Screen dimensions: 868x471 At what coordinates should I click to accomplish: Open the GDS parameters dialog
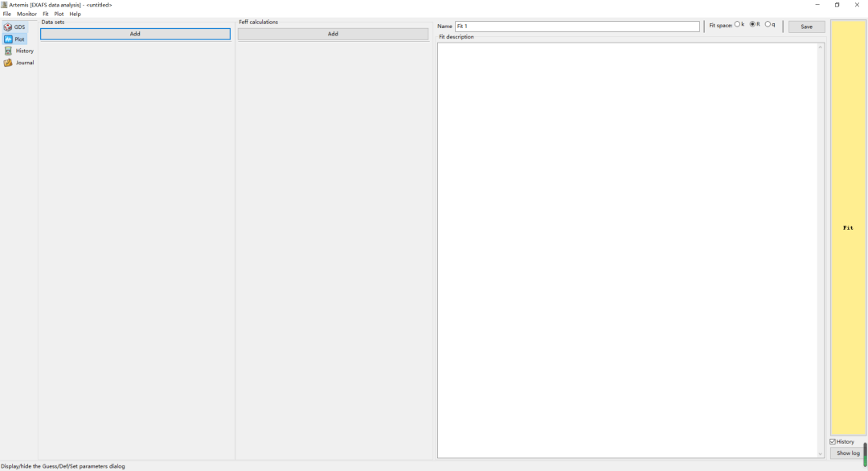tap(15, 27)
